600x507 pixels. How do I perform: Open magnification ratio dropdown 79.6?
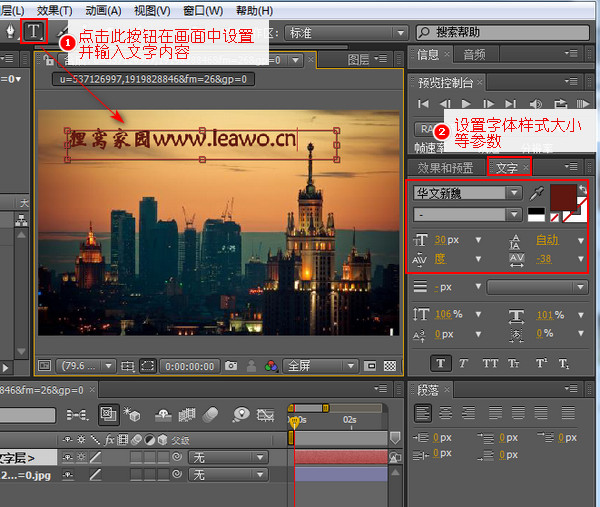coord(86,366)
